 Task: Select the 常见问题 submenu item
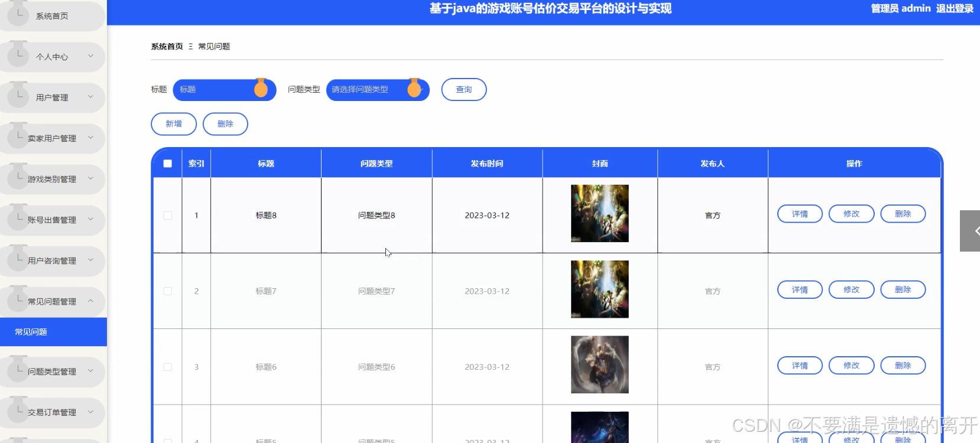tap(53, 332)
